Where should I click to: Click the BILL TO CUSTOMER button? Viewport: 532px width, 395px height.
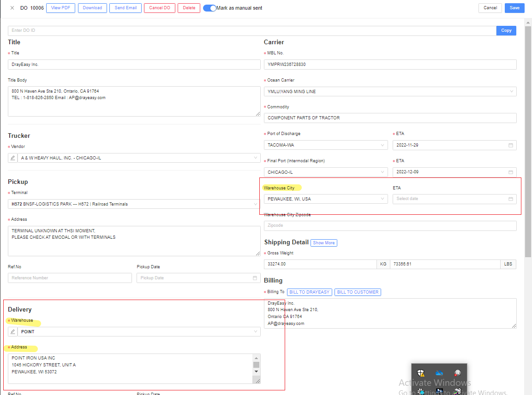click(x=358, y=292)
